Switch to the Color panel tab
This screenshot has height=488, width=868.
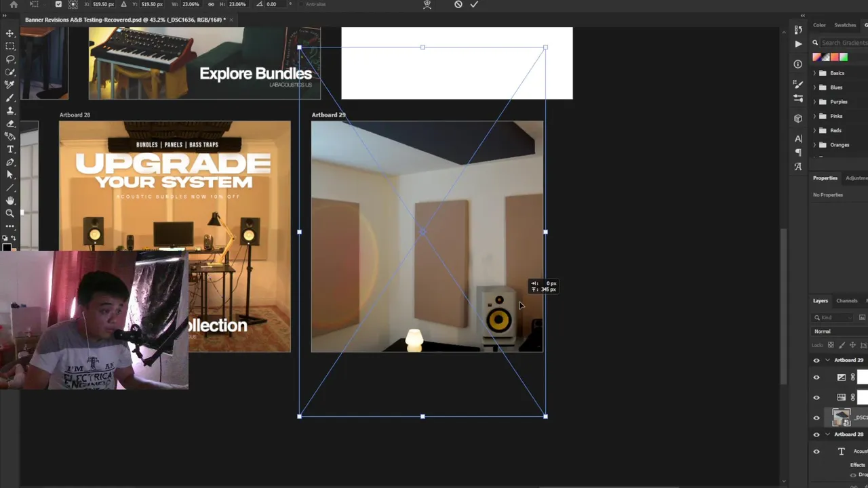[819, 25]
